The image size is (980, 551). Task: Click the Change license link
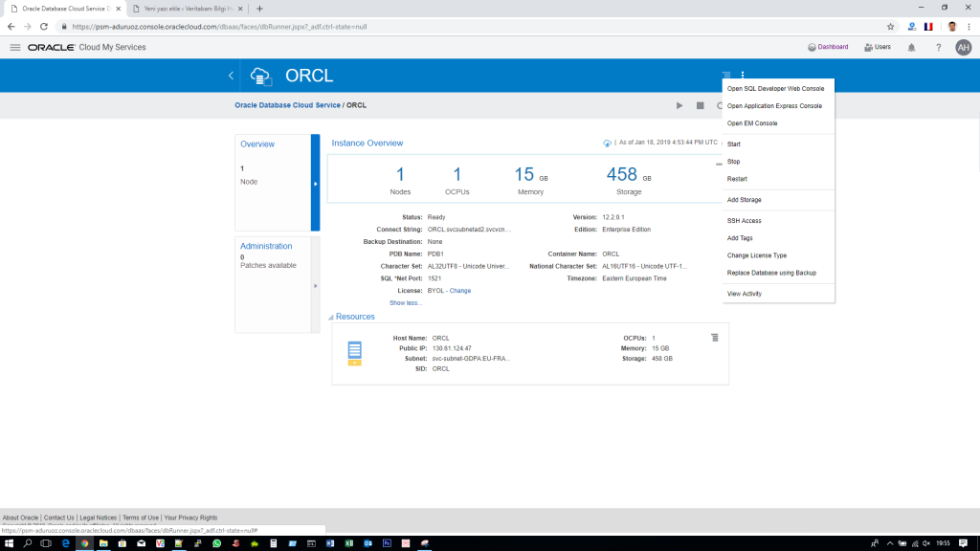tap(460, 291)
